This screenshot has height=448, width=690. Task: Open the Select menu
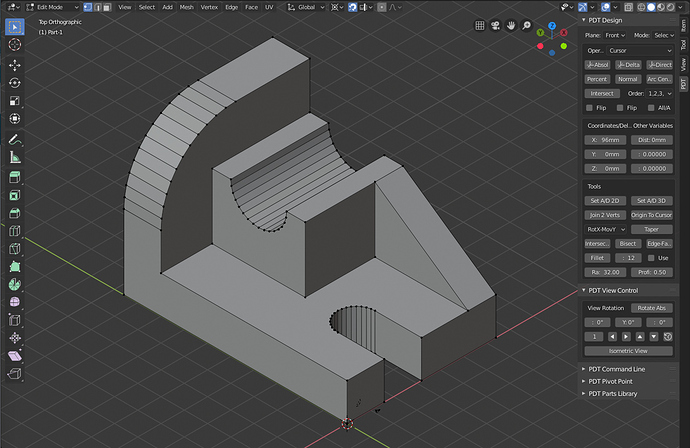pos(147,7)
